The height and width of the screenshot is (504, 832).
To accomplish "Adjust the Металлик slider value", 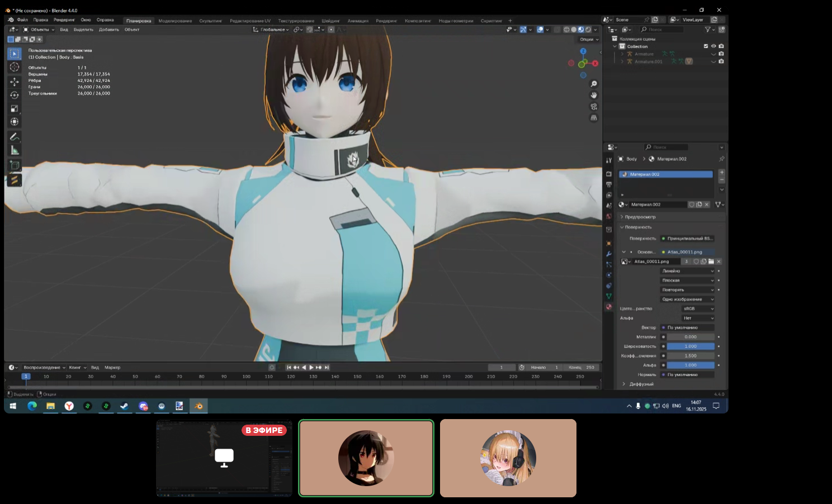I will (691, 337).
